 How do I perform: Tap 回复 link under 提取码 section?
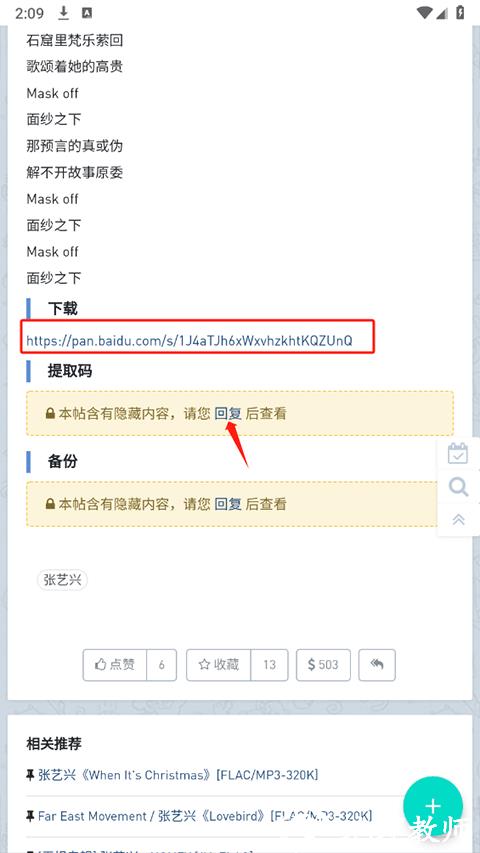[x=228, y=413]
